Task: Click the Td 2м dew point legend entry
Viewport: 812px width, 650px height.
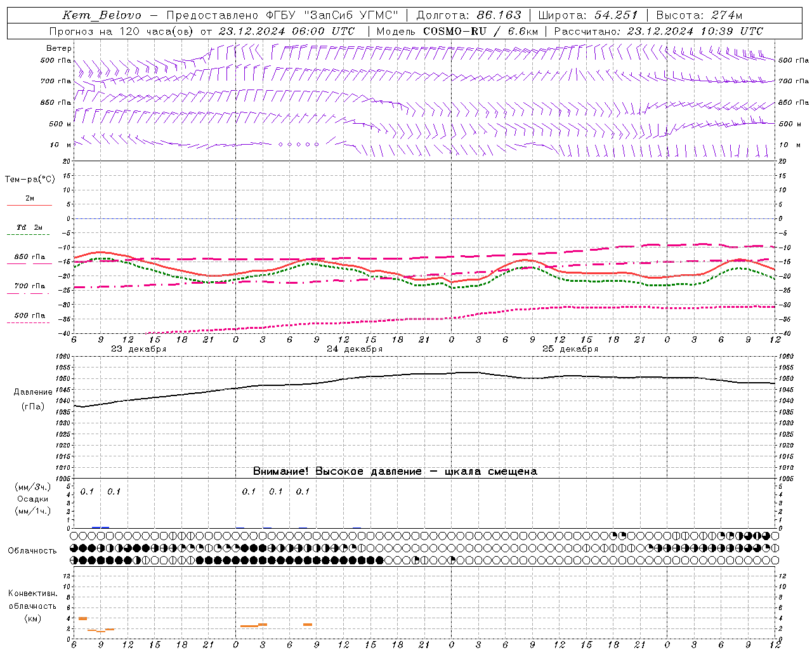Action: (x=29, y=227)
